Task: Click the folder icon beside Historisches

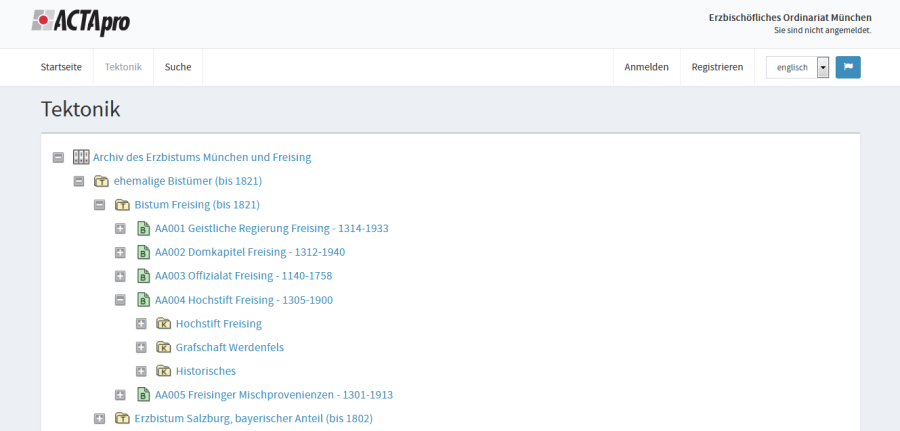Action: 164,371
